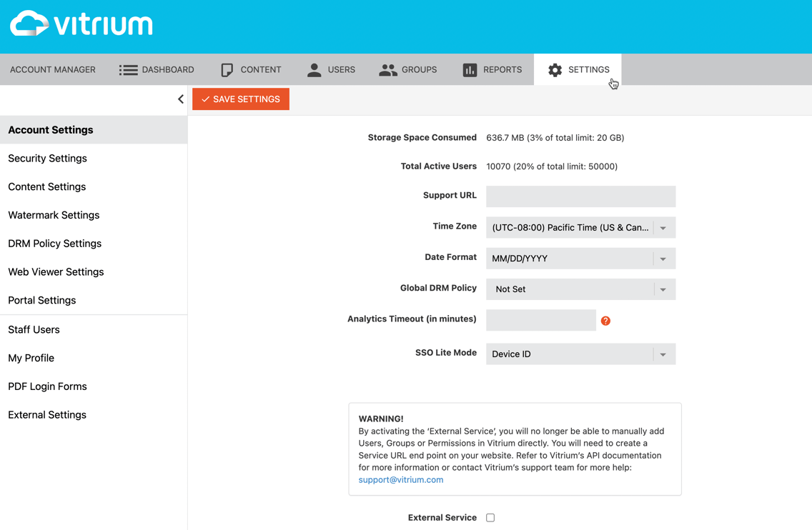The width and height of the screenshot is (812, 530).
Task: Click the Support URL input field
Action: pos(580,196)
